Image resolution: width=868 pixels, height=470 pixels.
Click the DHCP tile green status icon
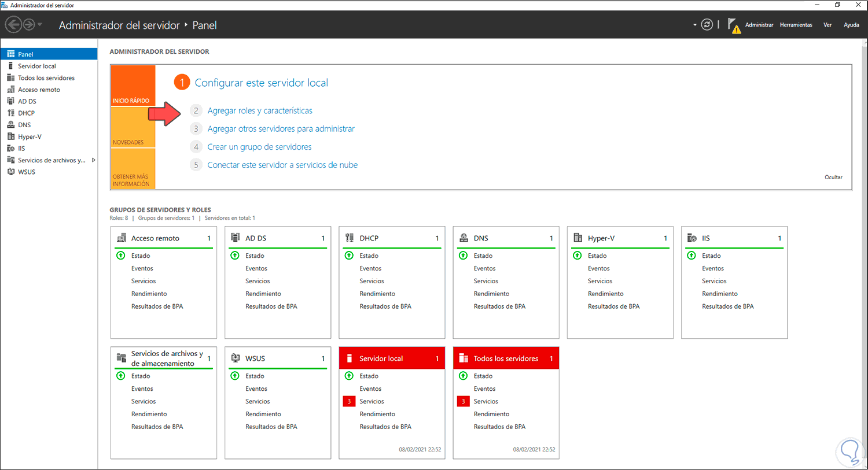pyautogui.click(x=349, y=256)
